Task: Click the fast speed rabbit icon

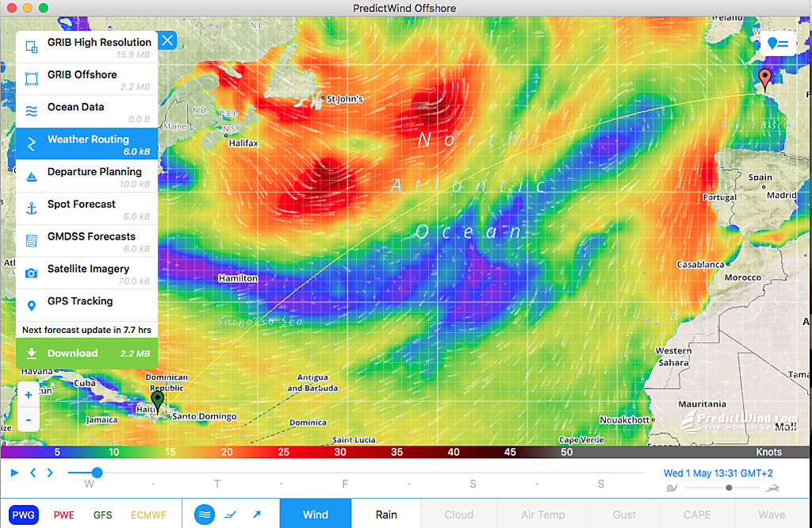Action: [x=772, y=488]
